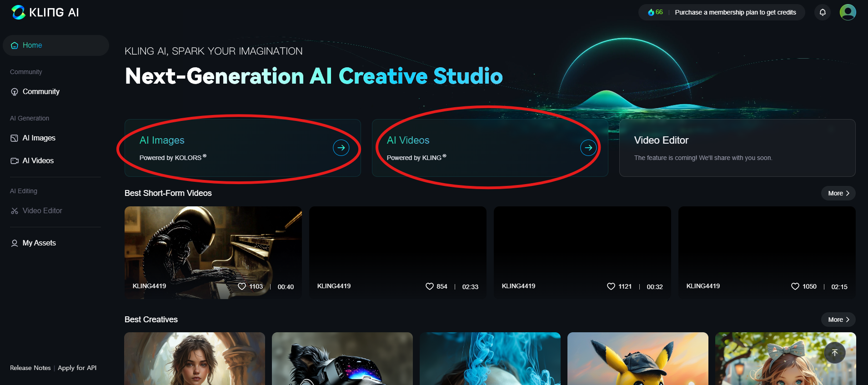Open the Pikachu with cap creative thumbnail
868x385 pixels.
point(638,359)
